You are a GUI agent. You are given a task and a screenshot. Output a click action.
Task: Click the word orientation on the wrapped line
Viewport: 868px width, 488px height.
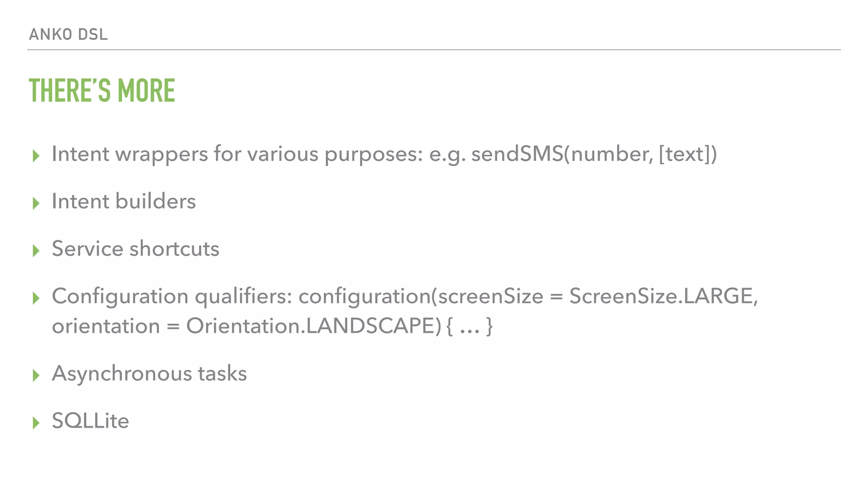(106, 326)
